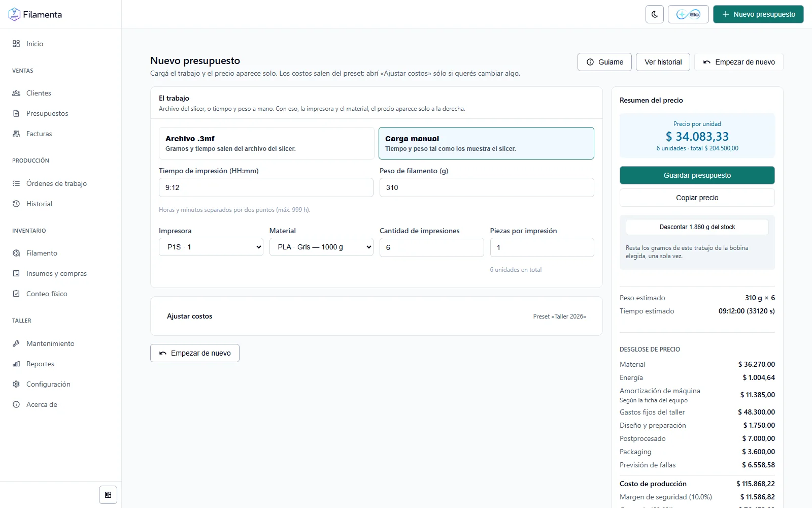Select Archivo .3mf input mode
Image resolution: width=812 pixels, height=508 pixels.
pyautogui.click(x=266, y=143)
